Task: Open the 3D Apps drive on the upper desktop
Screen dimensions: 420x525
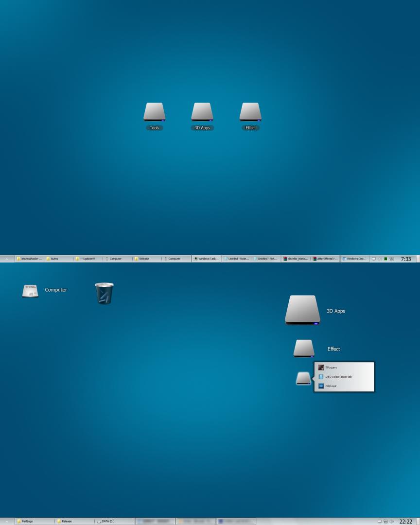Action: tap(202, 112)
